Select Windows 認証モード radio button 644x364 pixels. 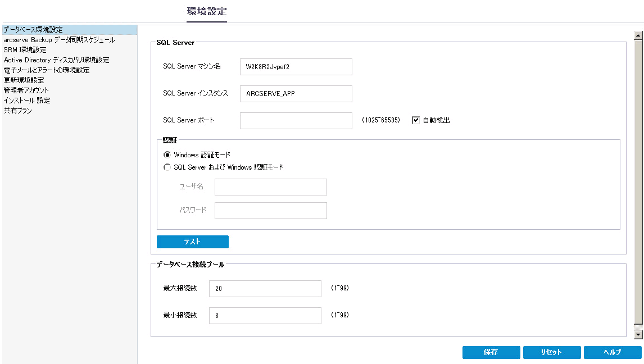tap(167, 154)
